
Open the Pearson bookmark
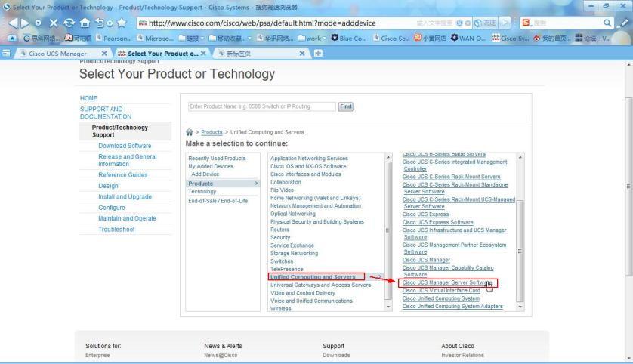click(113, 38)
